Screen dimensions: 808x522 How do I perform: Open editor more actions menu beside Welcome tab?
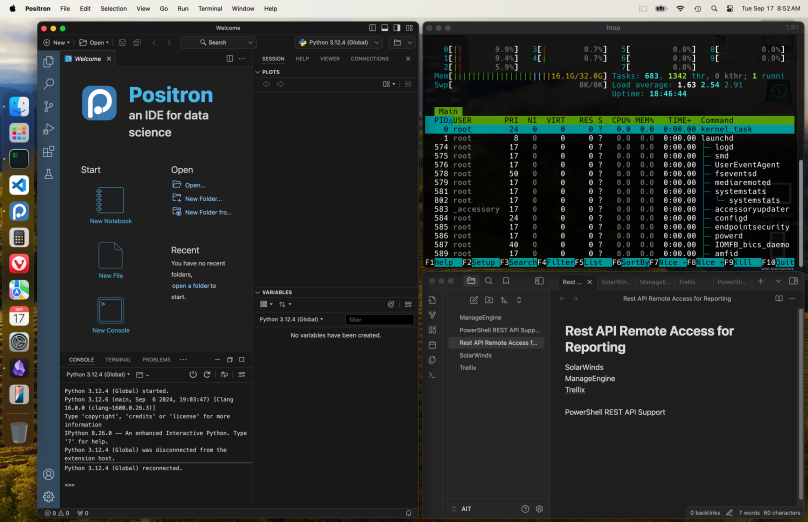[242, 59]
